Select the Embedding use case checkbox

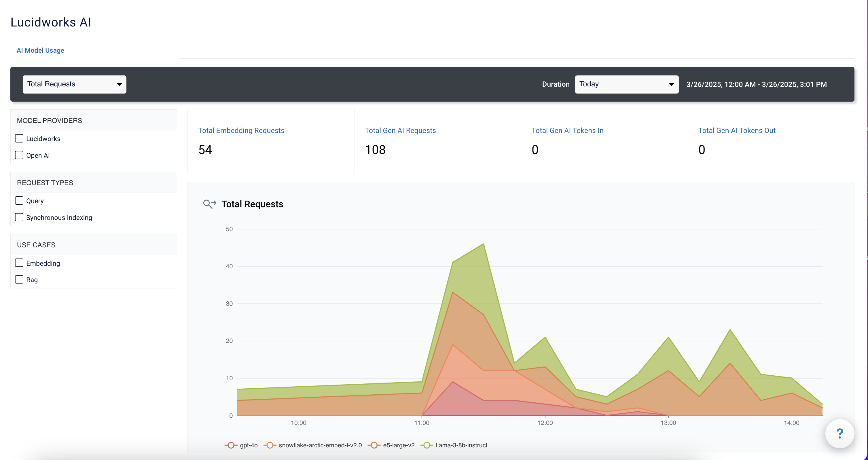(19, 263)
